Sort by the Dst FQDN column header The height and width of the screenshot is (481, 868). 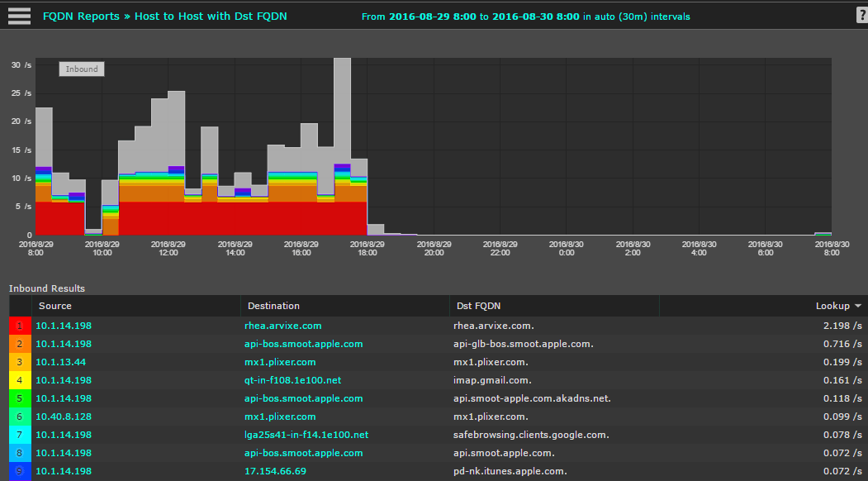tap(479, 306)
